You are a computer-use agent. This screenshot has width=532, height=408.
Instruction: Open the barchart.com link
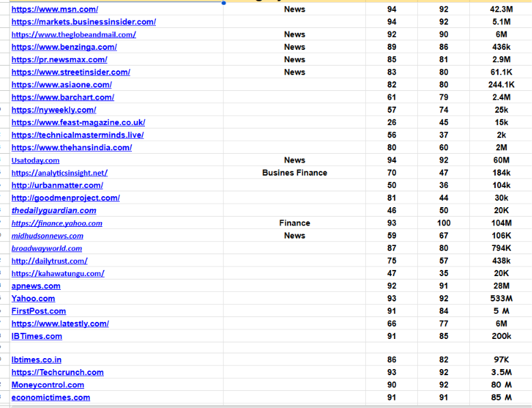tap(63, 97)
